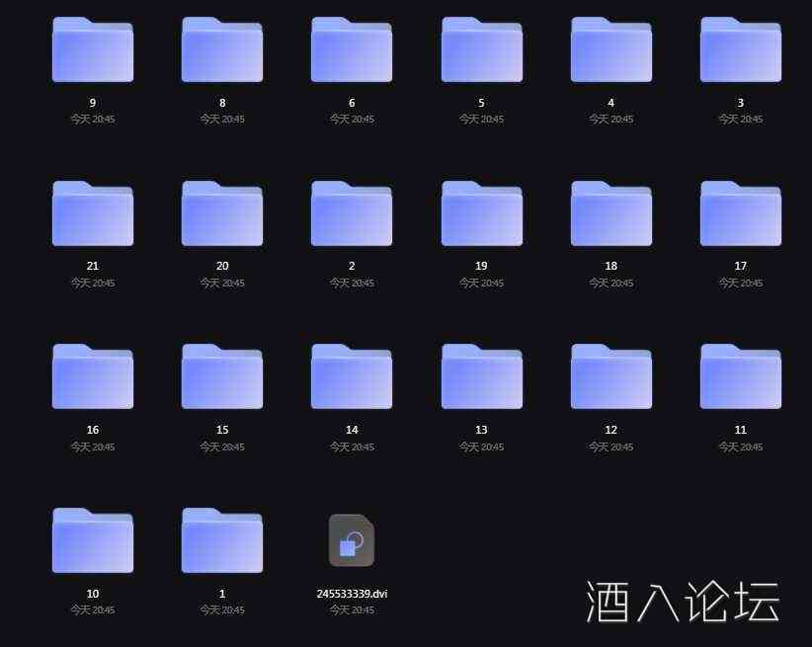Image resolution: width=812 pixels, height=647 pixels.
Task: Click the folder 1 name label
Action: (x=221, y=594)
